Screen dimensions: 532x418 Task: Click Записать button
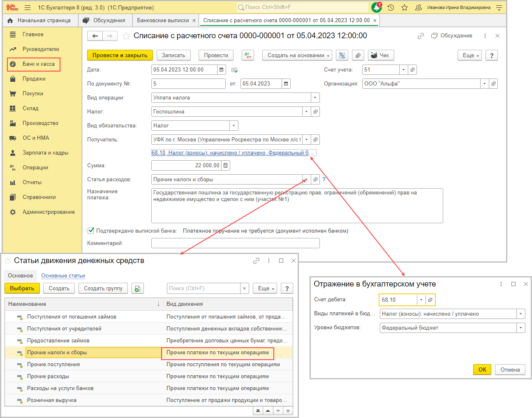click(x=173, y=55)
